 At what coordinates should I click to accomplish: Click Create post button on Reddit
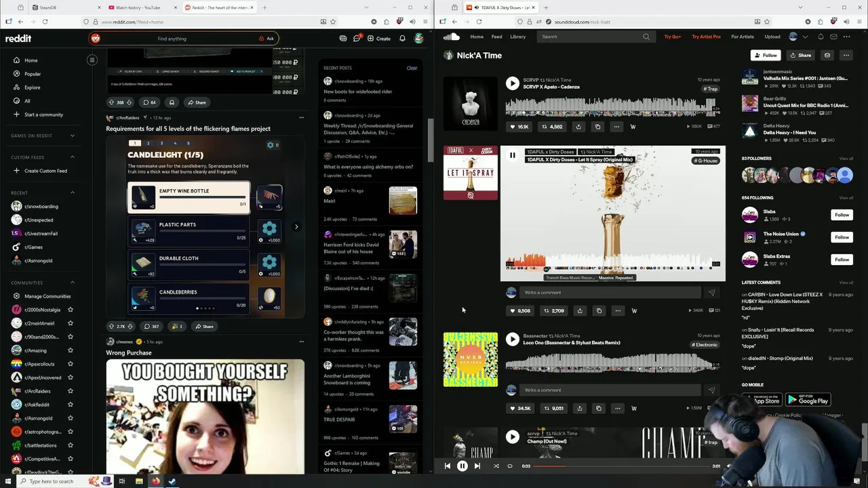point(379,39)
